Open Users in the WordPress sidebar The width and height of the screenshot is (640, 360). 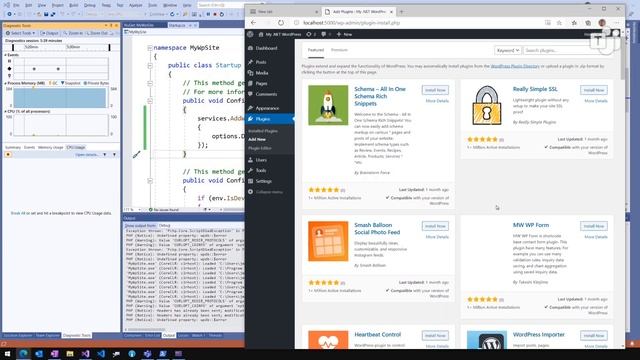pos(261,160)
